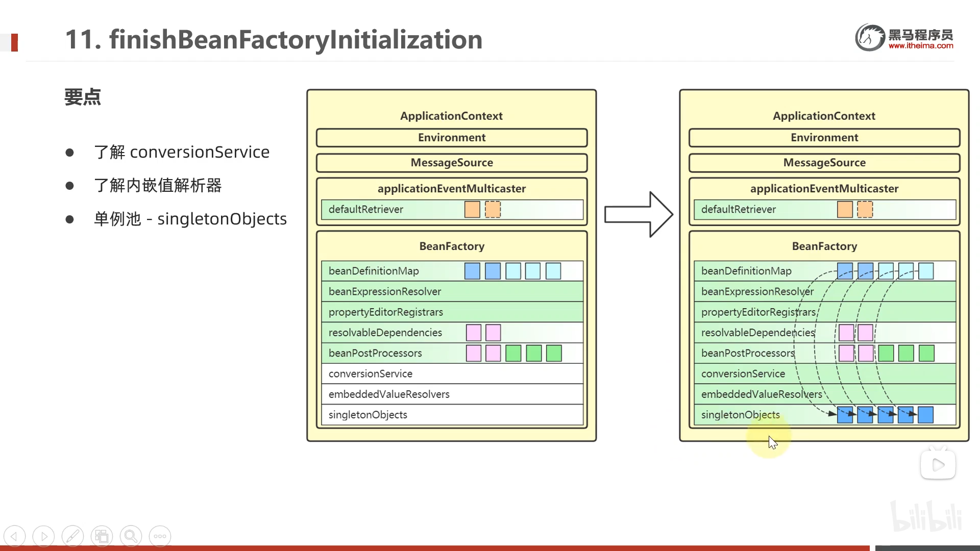The width and height of the screenshot is (980, 551).
Task: Click MessageSource box in right diagram
Action: 824,163
